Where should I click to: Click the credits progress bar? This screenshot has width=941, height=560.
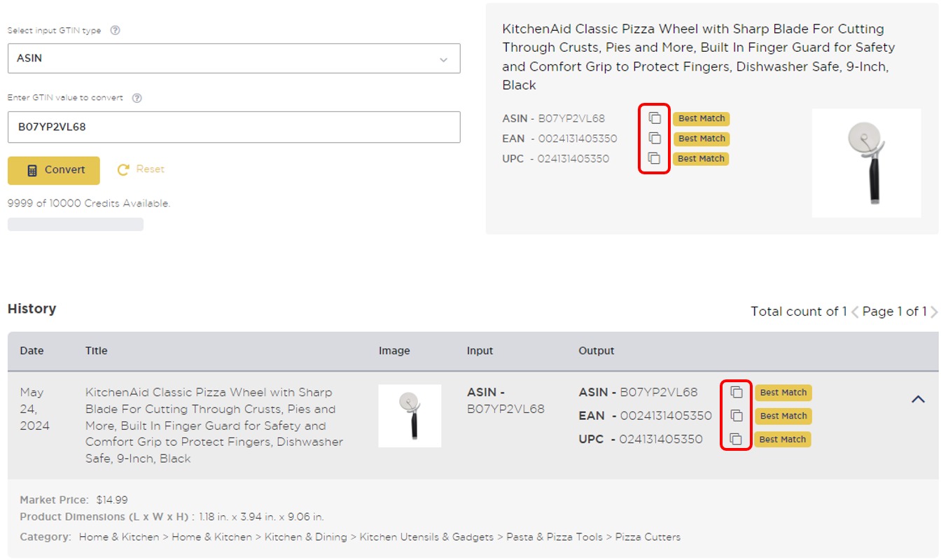point(74,223)
